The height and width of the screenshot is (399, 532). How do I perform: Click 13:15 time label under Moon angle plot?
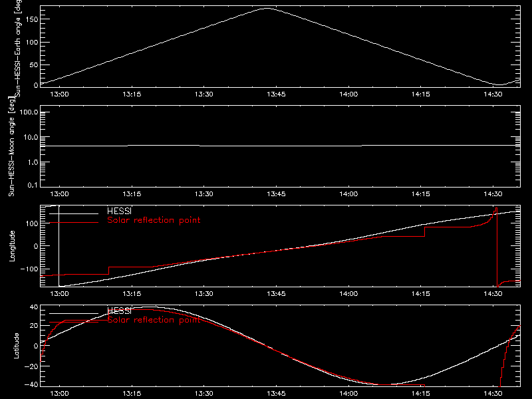[132, 194]
